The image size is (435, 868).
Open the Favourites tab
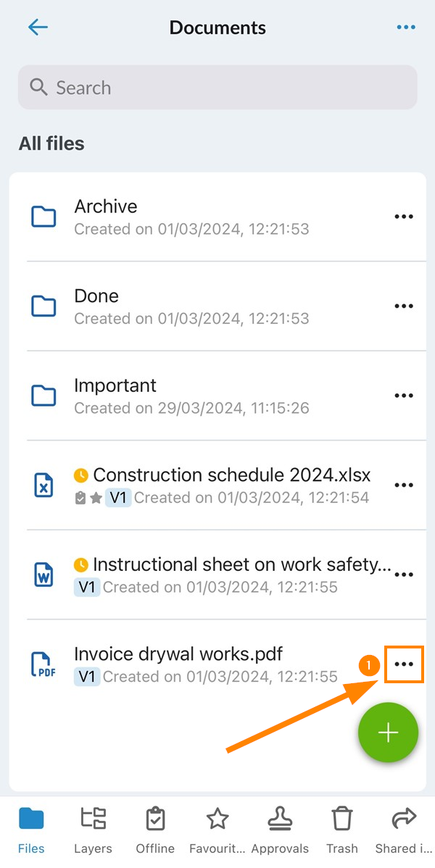217,830
